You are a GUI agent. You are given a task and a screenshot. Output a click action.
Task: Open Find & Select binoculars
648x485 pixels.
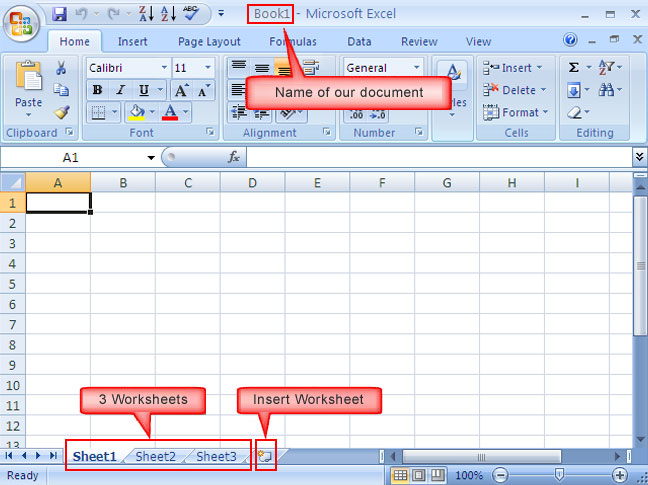(x=610, y=90)
